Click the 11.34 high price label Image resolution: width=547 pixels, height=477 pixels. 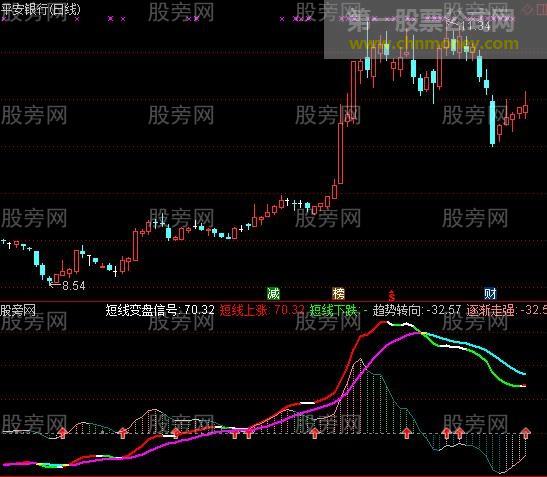(x=476, y=26)
